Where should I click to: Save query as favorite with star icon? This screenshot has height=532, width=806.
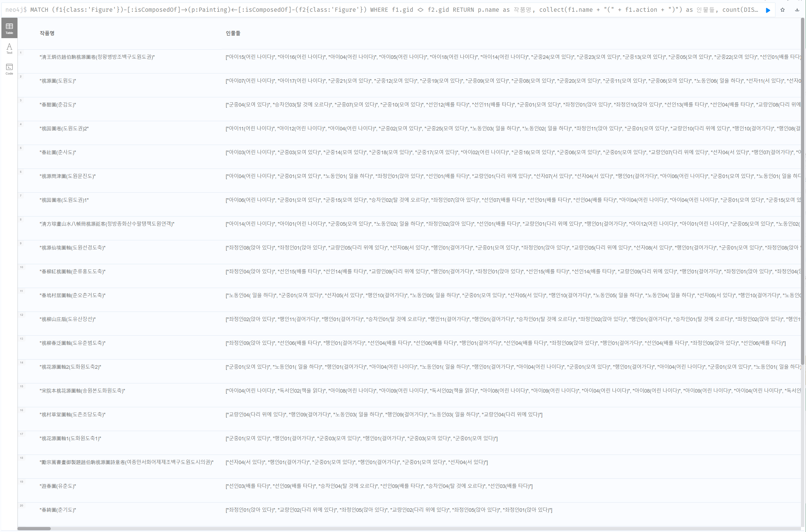point(783,10)
